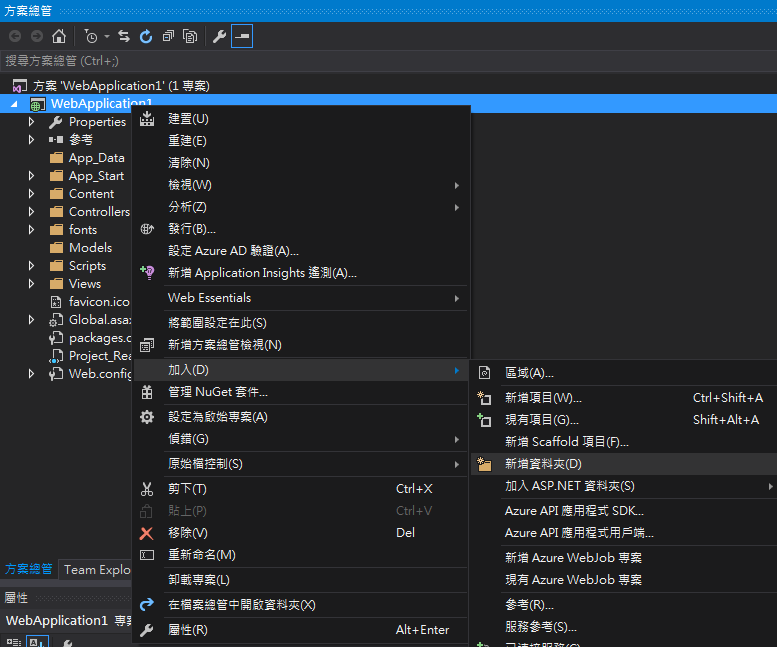The width and height of the screenshot is (777, 647).
Task: Click the 新增方案總管檢視 icon
Action: 147,345
